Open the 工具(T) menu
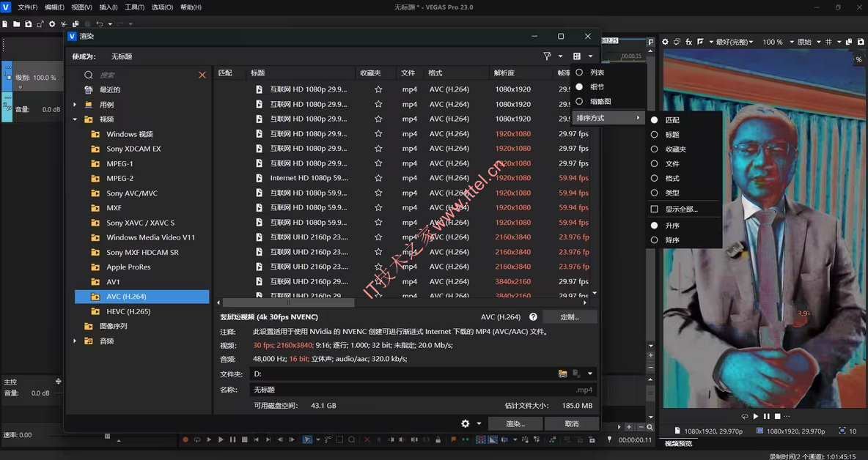 (x=135, y=7)
